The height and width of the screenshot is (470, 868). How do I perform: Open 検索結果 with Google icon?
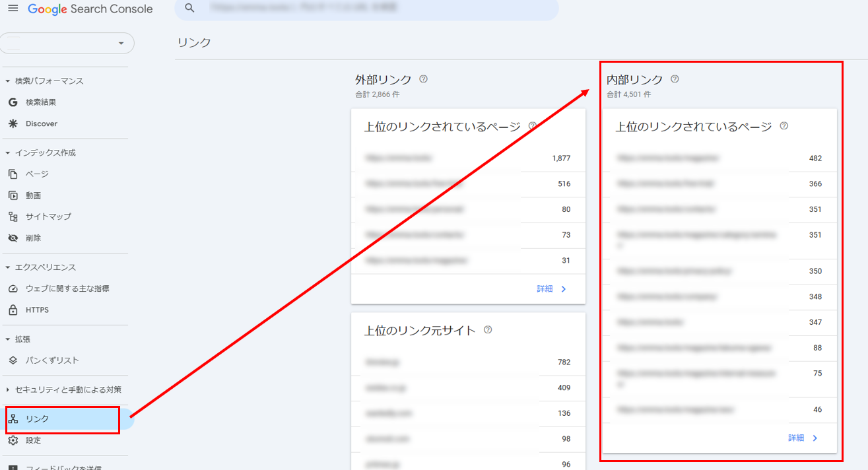41,102
